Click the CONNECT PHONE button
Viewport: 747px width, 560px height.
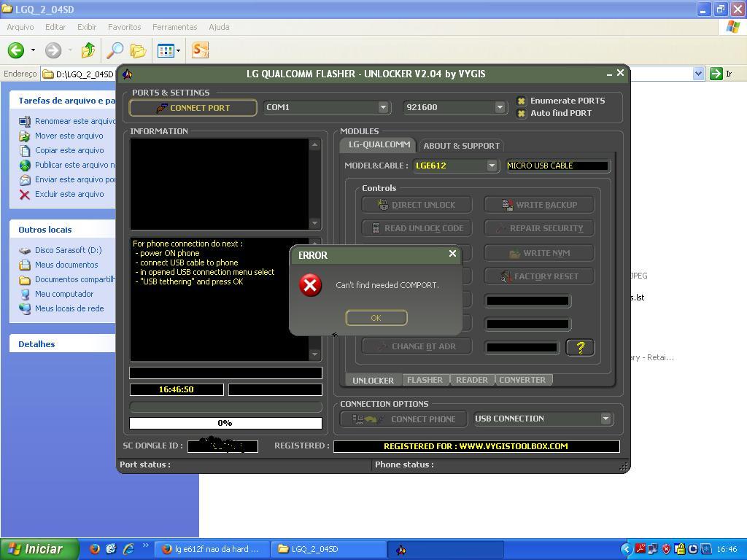pyautogui.click(x=403, y=419)
